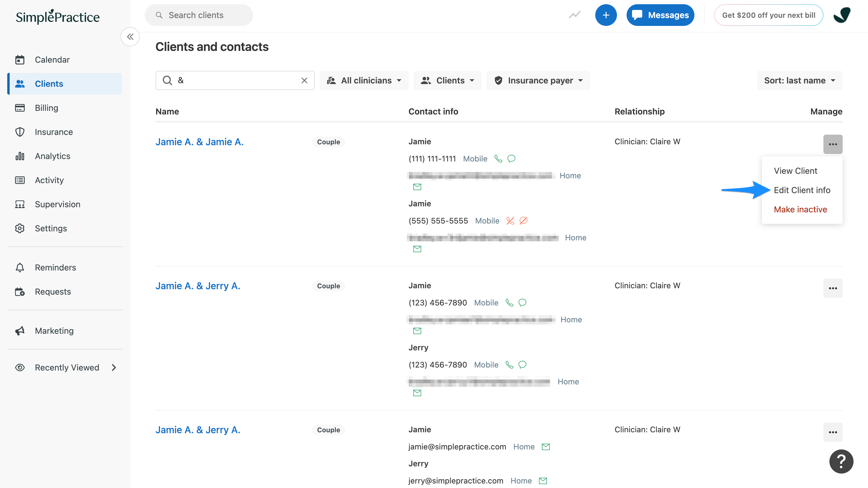Open the Sort: last name dropdown

coord(800,80)
